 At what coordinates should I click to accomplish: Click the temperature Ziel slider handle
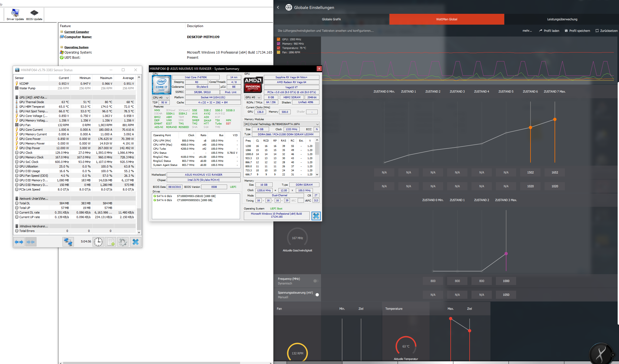pyautogui.click(x=469, y=331)
